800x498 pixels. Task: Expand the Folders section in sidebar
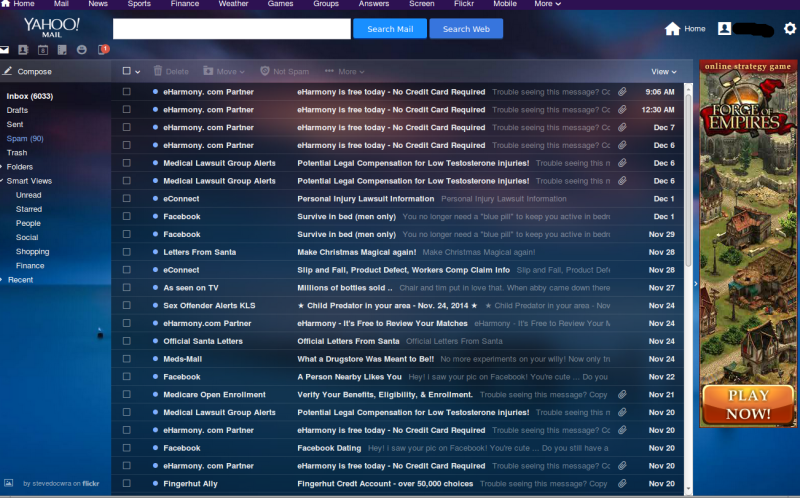point(19,167)
